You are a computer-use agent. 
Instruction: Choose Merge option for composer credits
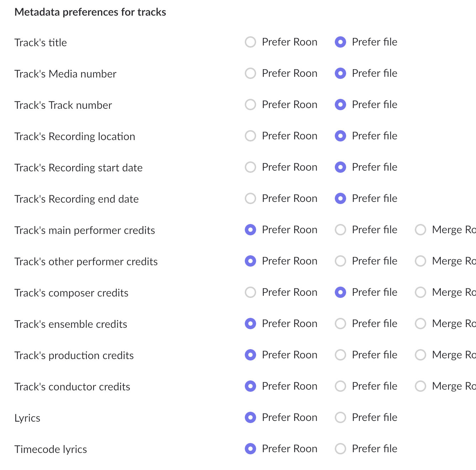[x=421, y=292]
